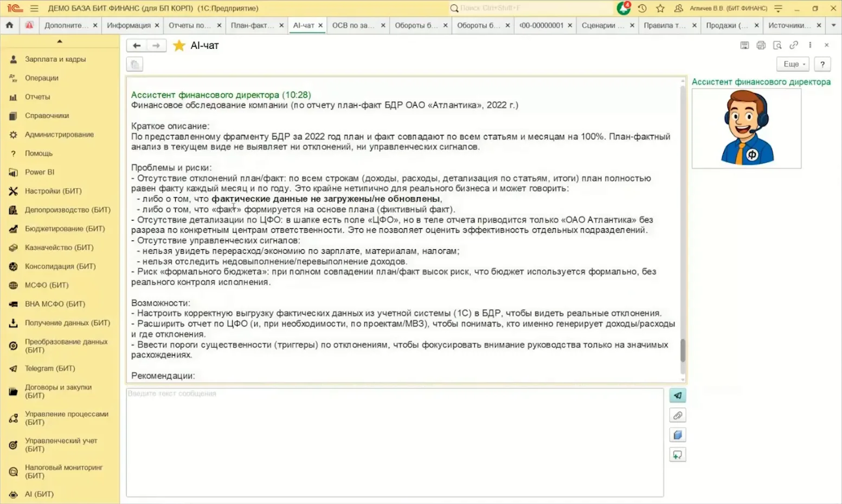Focus the message text input field
This screenshot has height=504, width=842.
coord(395,442)
